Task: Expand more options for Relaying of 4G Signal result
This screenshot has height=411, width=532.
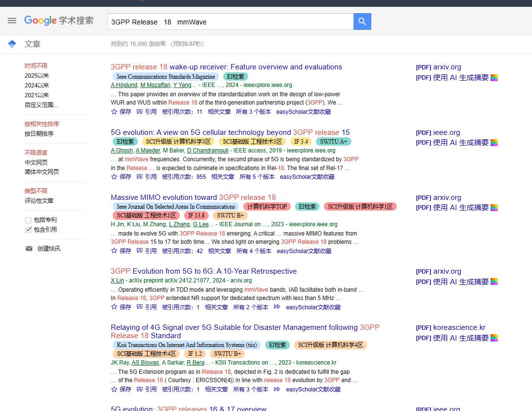Action: 277,389
